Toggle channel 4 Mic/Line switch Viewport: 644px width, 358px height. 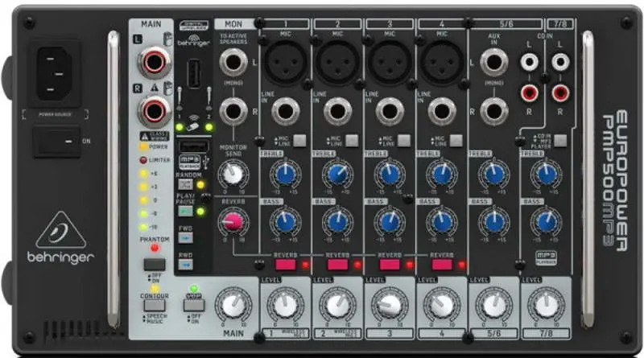[x=456, y=141]
